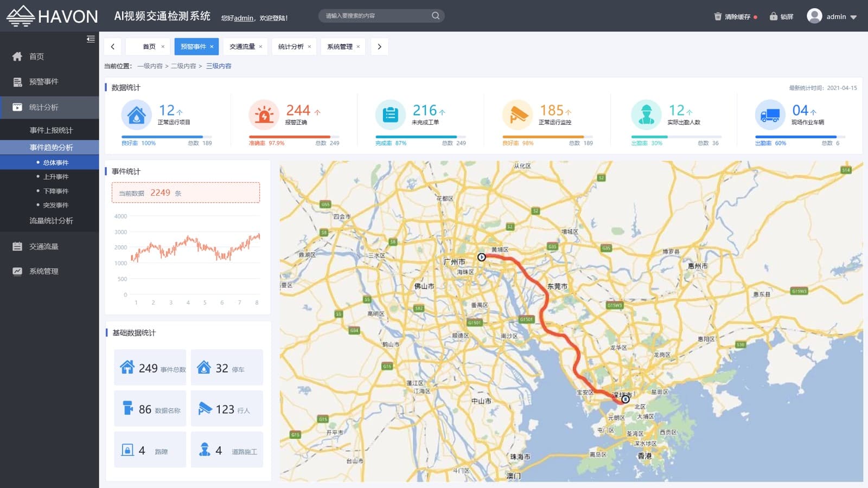Viewport: 868px width, 488px height.
Task: Click 二级内容 breadcrumb link
Action: point(183,66)
